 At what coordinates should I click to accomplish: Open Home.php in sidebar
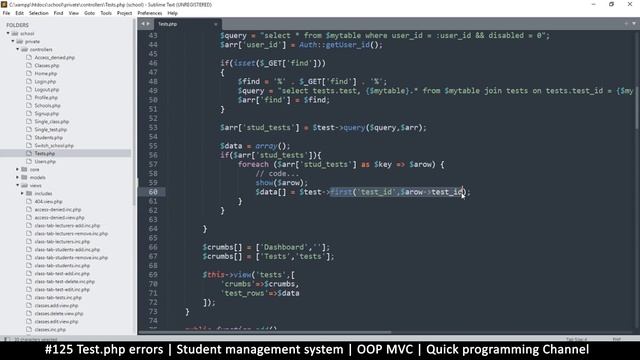coord(45,73)
